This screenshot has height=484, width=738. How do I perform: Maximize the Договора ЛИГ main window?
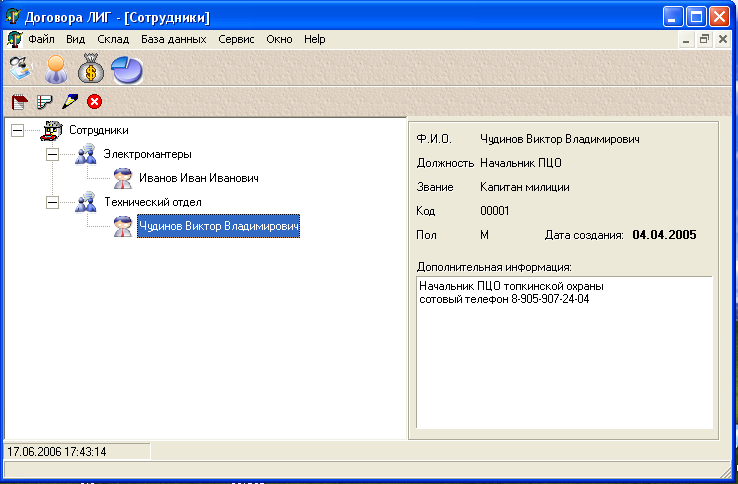[696, 16]
